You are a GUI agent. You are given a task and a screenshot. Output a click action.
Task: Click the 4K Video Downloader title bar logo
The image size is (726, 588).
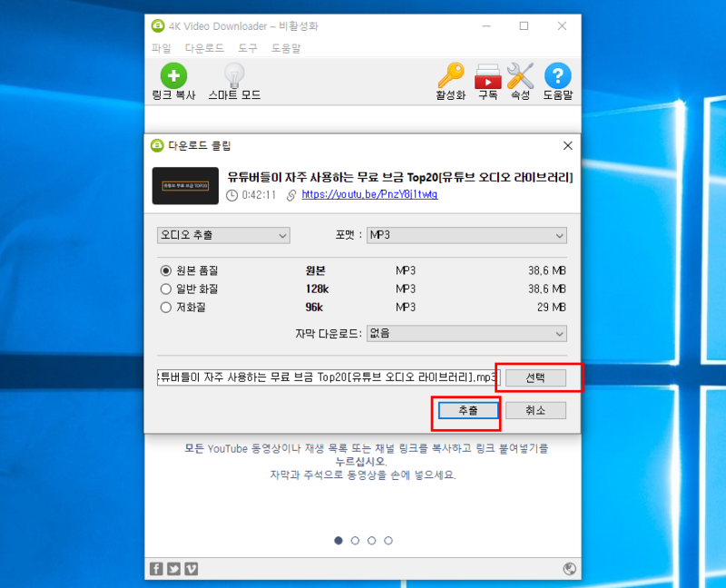158,26
